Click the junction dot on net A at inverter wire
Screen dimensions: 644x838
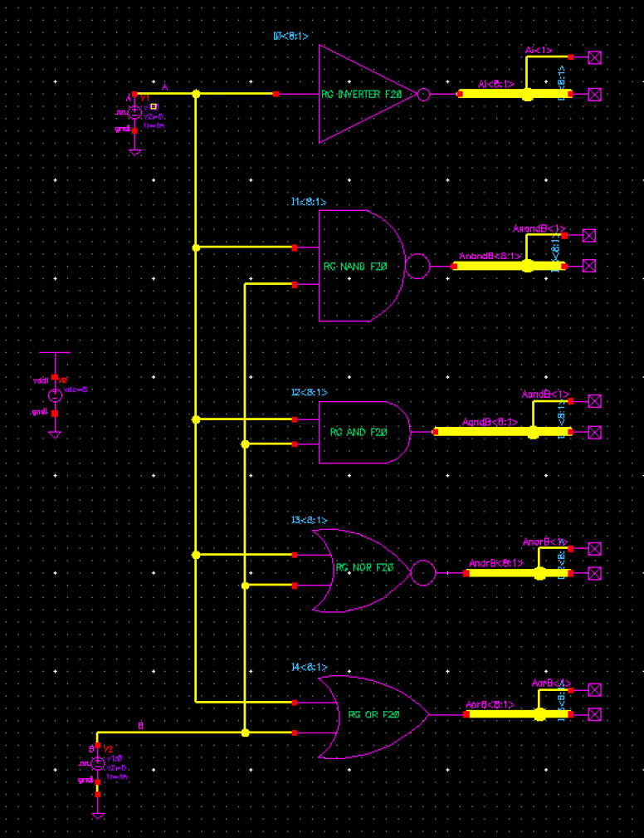pyautogui.click(x=196, y=94)
